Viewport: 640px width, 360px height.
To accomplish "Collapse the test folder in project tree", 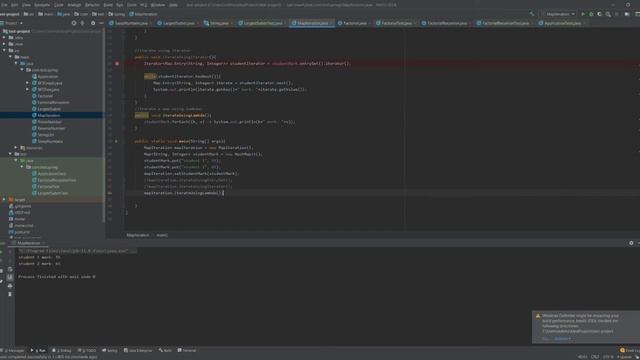I will [x=11, y=154].
